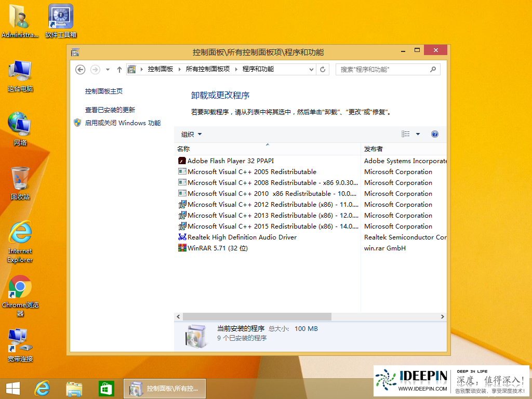The height and width of the screenshot is (399, 532).
Task: Click the forward navigation arrow
Action: click(96, 70)
